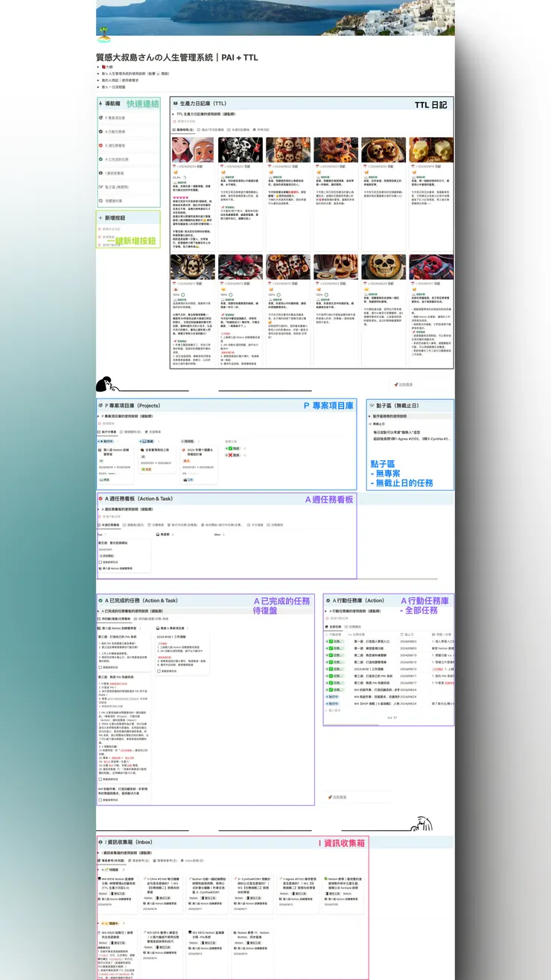Click the A 行動任務庫（Action）heading icon
The width and height of the screenshot is (551, 980).
pos(328,600)
